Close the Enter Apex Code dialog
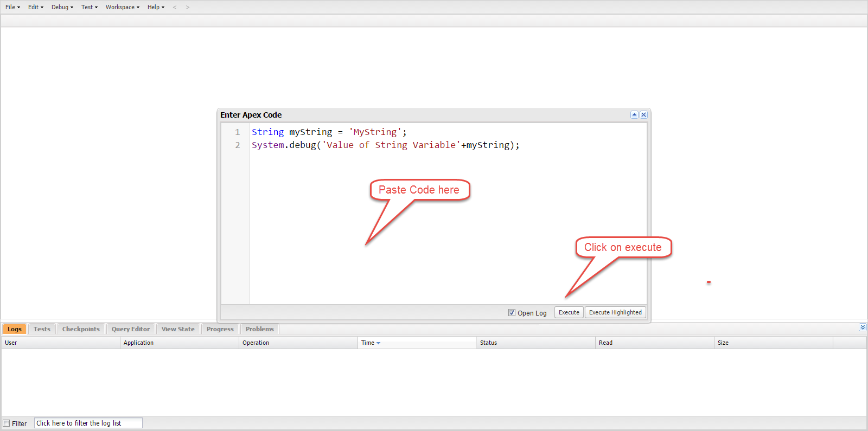 [643, 115]
